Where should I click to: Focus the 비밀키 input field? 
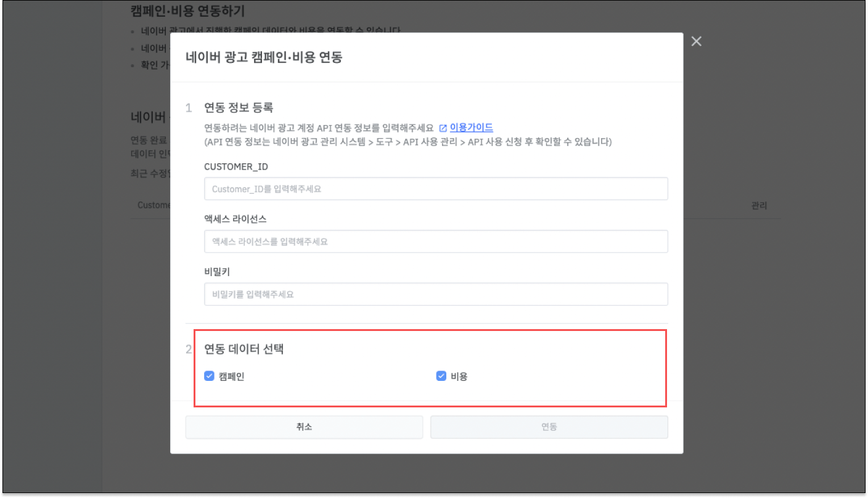[436, 294]
